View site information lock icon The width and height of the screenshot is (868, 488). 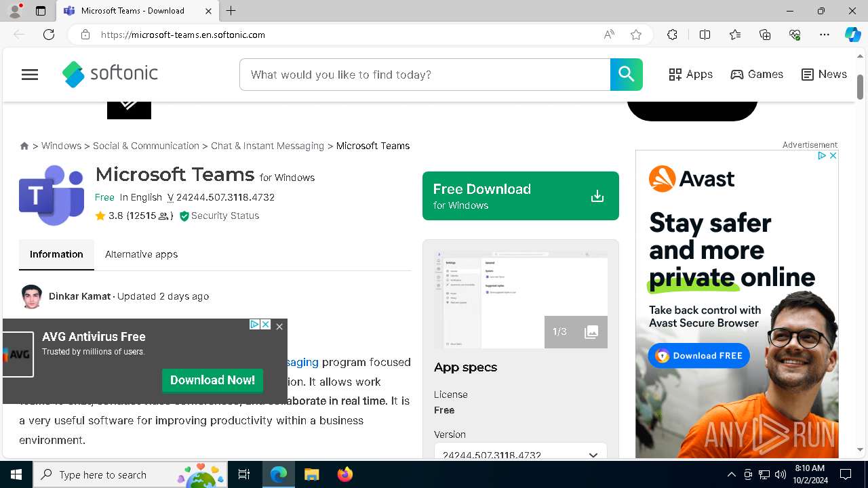[85, 35]
